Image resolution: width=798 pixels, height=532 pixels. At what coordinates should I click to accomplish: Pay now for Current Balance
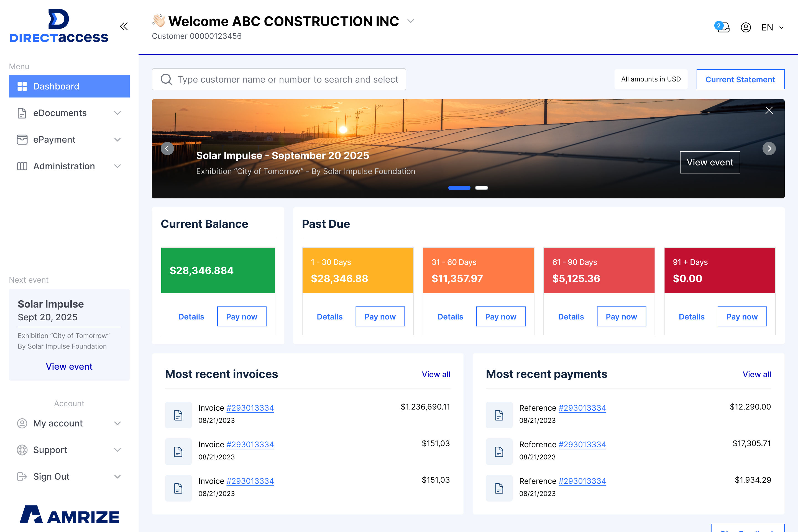(x=242, y=316)
